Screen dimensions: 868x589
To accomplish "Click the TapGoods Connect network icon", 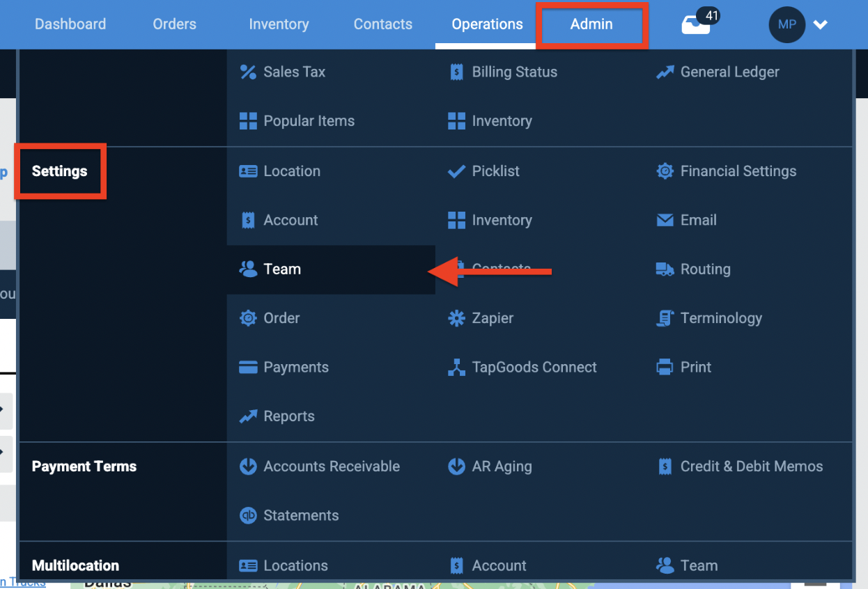I will 456,368.
